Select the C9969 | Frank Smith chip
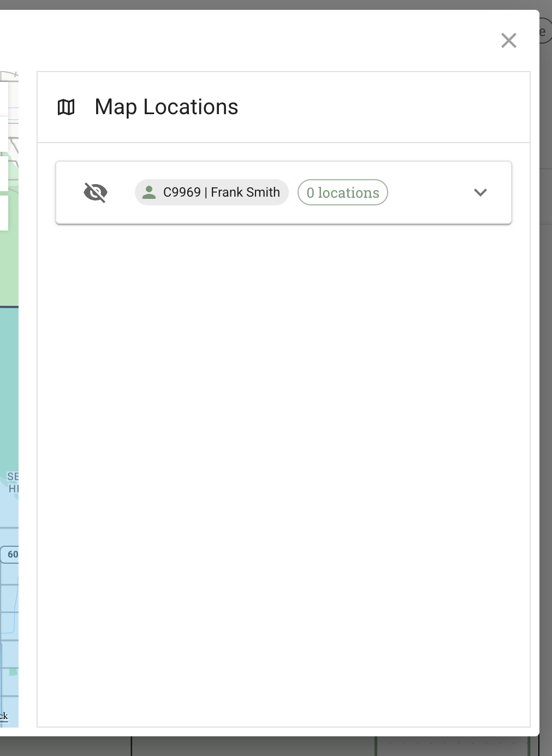552x756 pixels. (x=212, y=192)
